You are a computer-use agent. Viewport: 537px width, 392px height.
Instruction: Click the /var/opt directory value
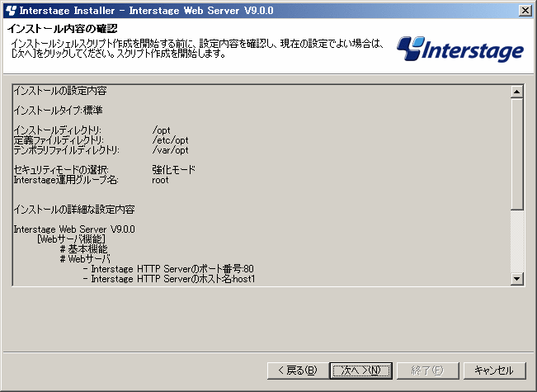pyautogui.click(x=170, y=150)
